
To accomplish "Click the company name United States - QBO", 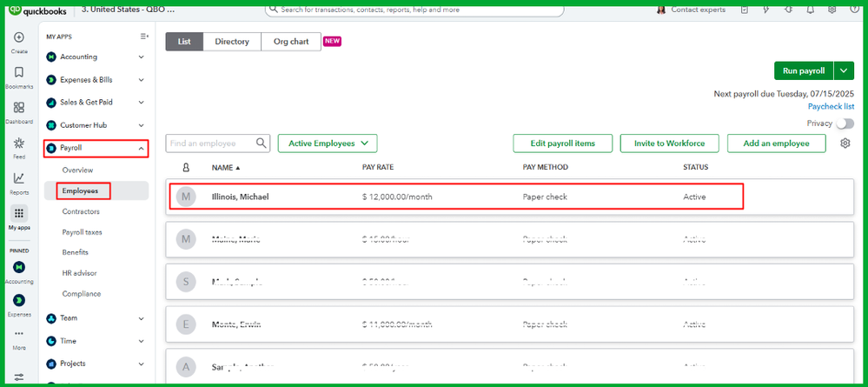I will [128, 10].
